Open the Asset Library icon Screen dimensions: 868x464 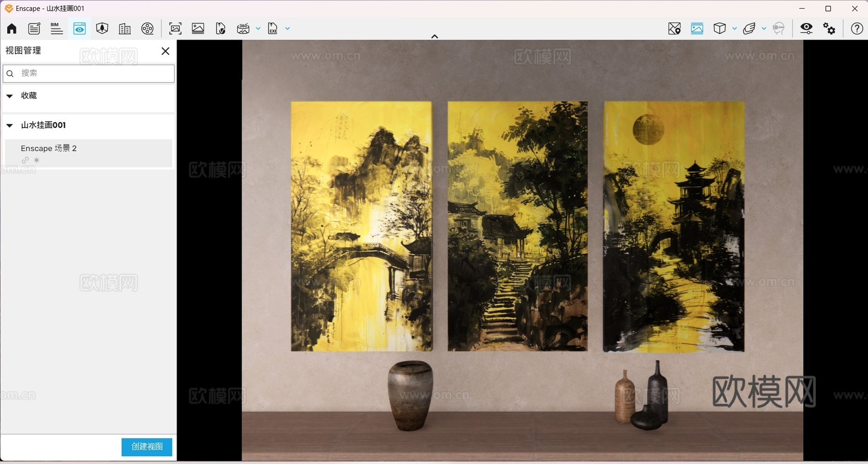(x=102, y=28)
